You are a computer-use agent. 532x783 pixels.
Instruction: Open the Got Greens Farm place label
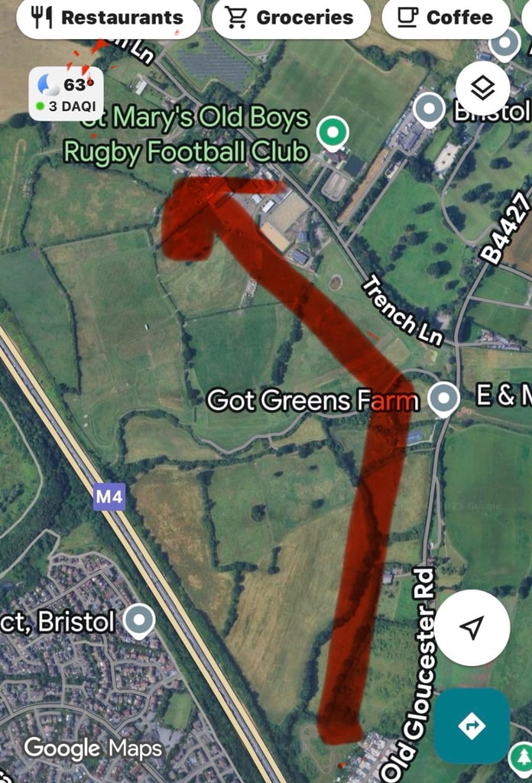(313, 401)
